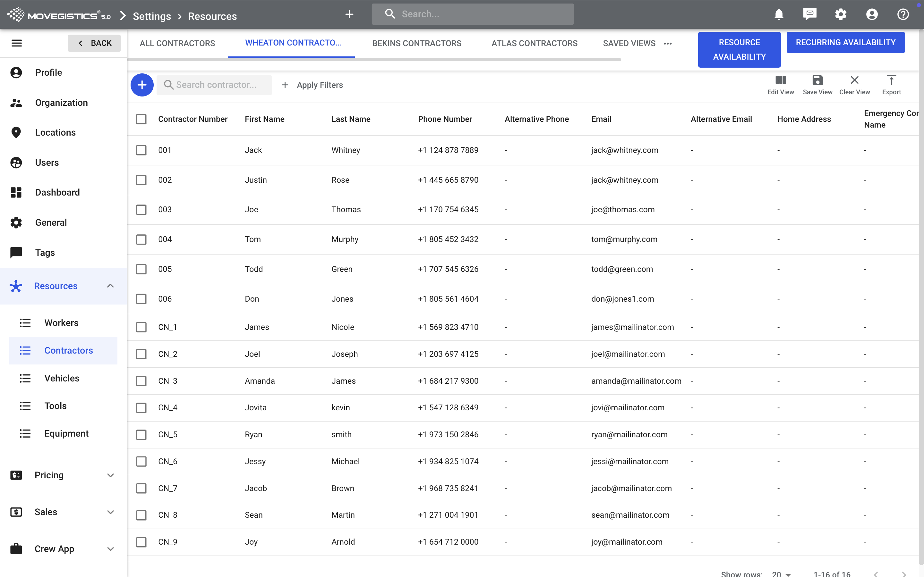This screenshot has width=924, height=577.
Task: Open the help question mark icon
Action: tap(903, 14)
